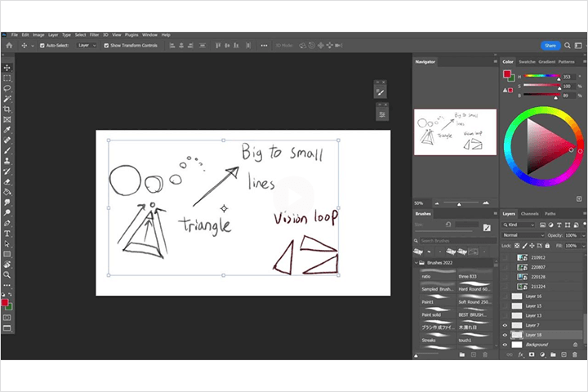The width and height of the screenshot is (588, 392).
Task: Collapse the Brushes 2022 folder
Action: (416, 263)
